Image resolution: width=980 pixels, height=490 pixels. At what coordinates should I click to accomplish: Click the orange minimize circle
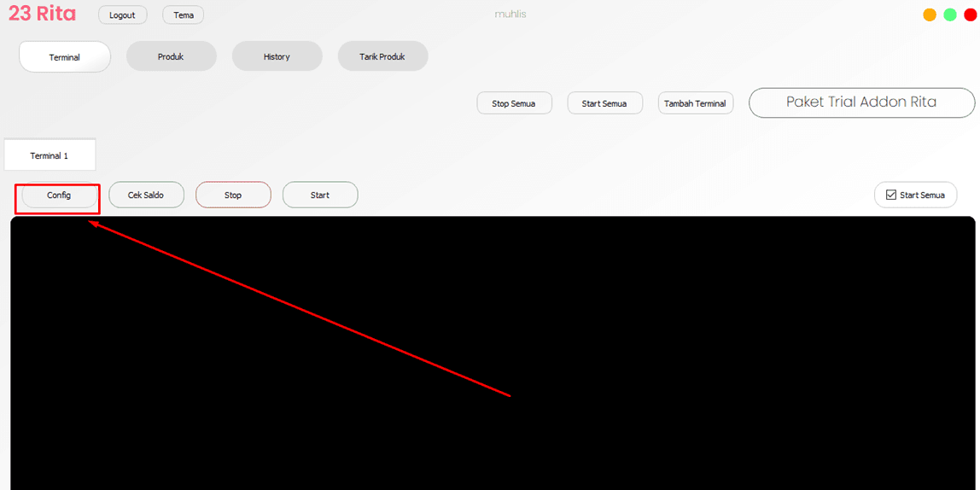930,15
